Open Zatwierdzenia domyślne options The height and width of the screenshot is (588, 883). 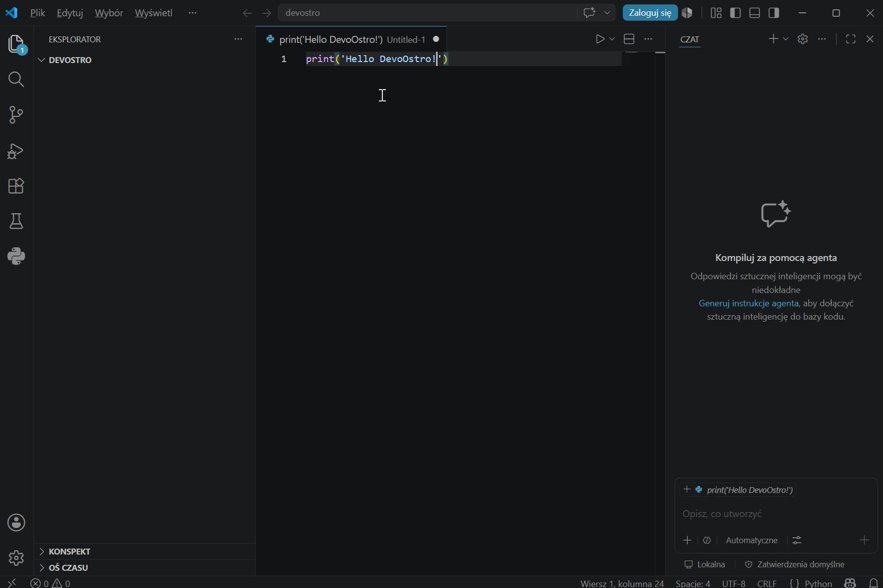[794, 564]
